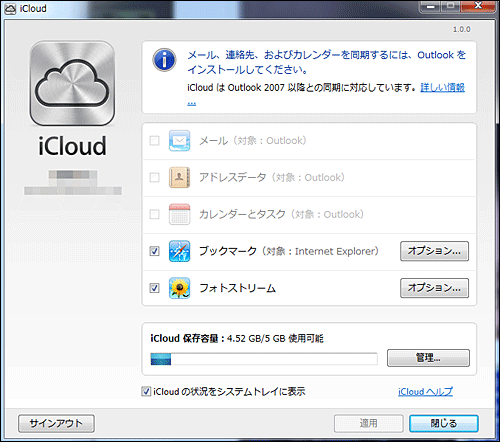Uncheck the ブックマーク checkbox
500x442 pixels.
click(154, 251)
